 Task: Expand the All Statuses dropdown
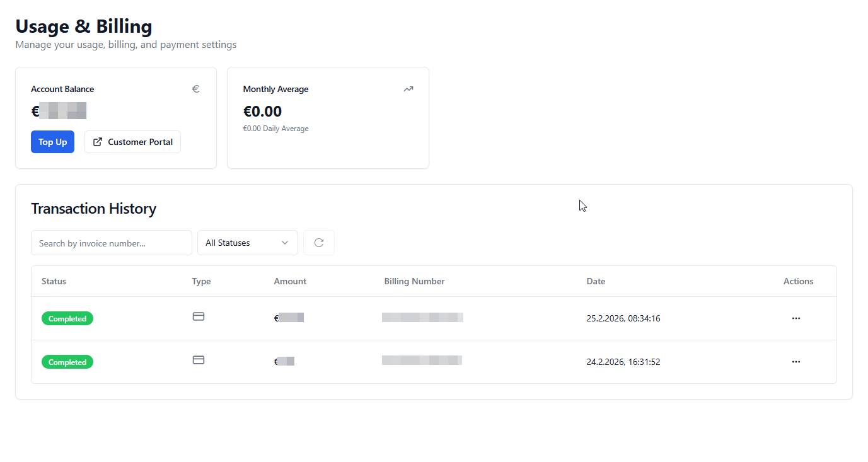click(x=247, y=243)
